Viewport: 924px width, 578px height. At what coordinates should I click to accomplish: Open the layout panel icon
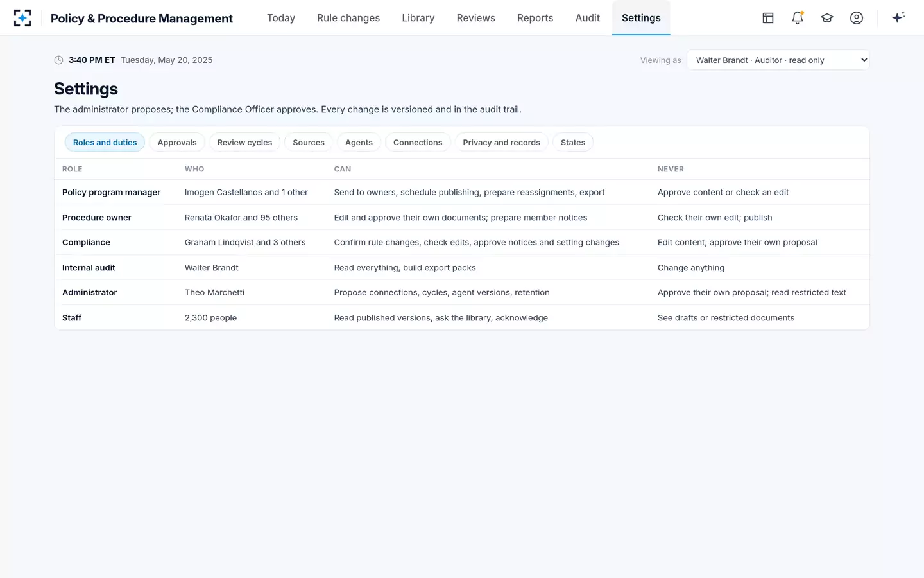click(x=768, y=18)
